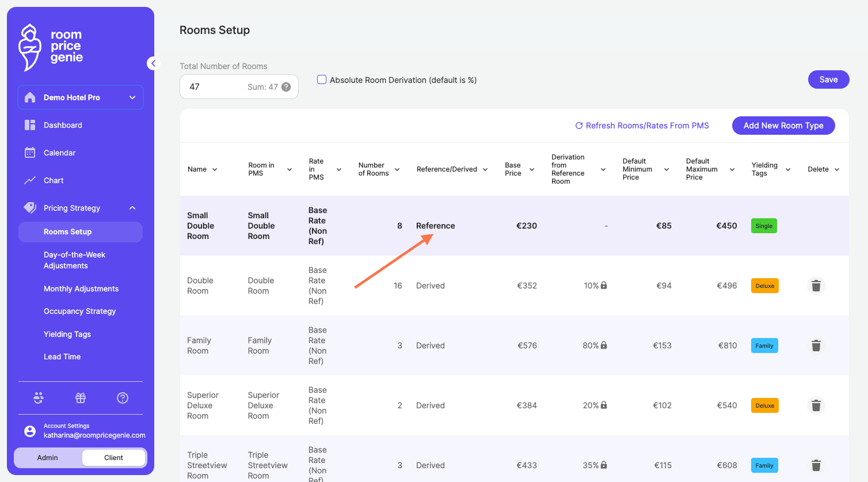Click the Total Number of Rooms field
The image size is (868, 482).
[x=239, y=87]
